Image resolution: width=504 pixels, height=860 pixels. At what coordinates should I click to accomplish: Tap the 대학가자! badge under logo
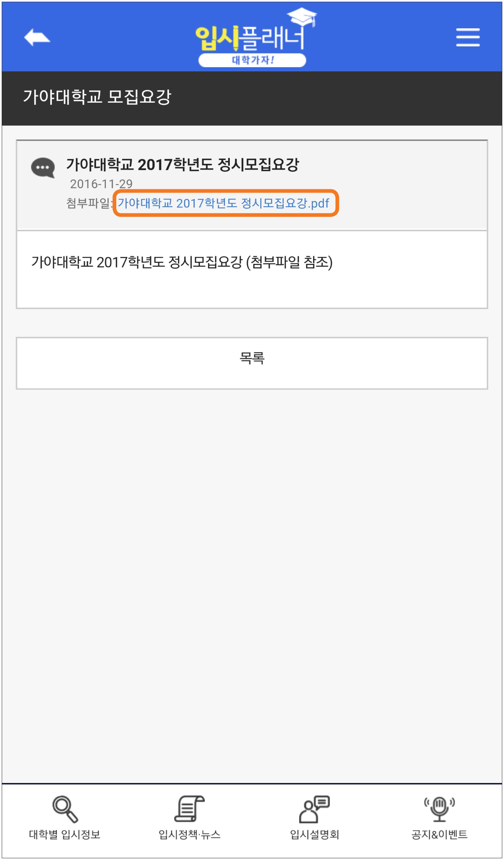[253, 60]
